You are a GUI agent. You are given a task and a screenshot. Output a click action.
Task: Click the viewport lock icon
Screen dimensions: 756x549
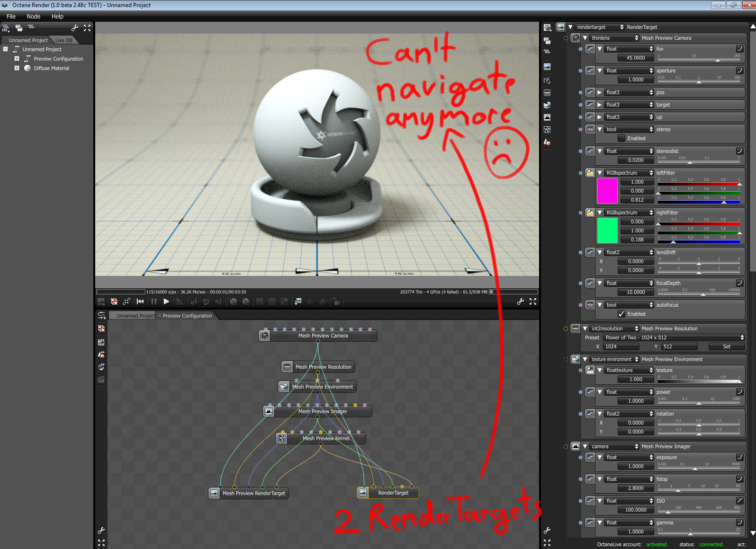(336, 301)
